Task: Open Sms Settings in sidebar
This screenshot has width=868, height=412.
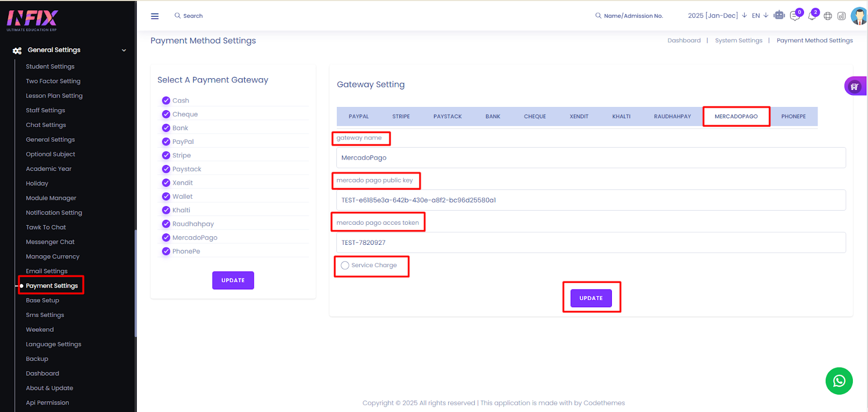Action: [45, 315]
